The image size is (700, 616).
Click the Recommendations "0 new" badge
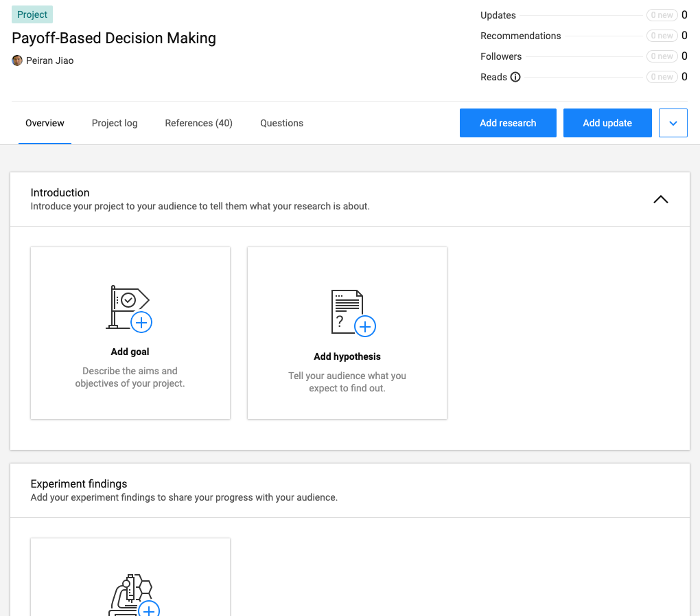click(x=662, y=36)
